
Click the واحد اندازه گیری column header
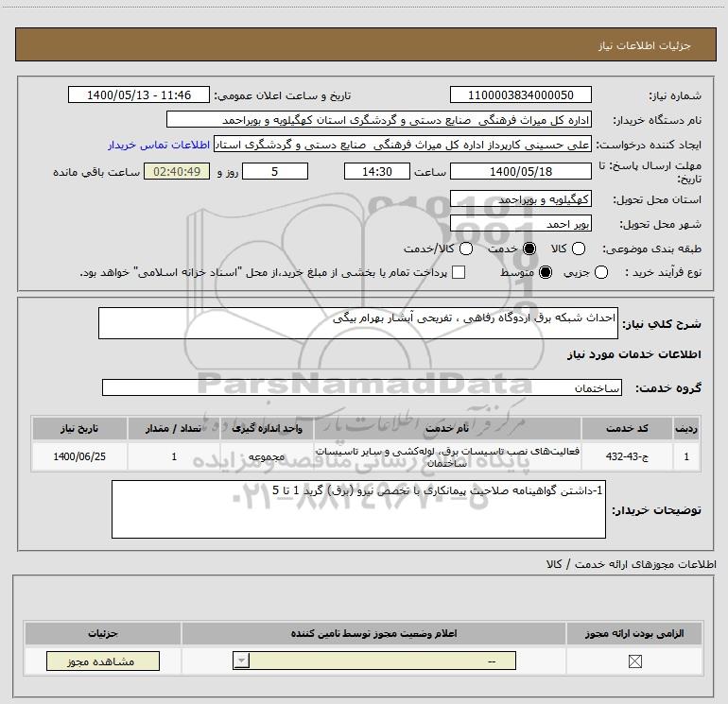[267, 428]
